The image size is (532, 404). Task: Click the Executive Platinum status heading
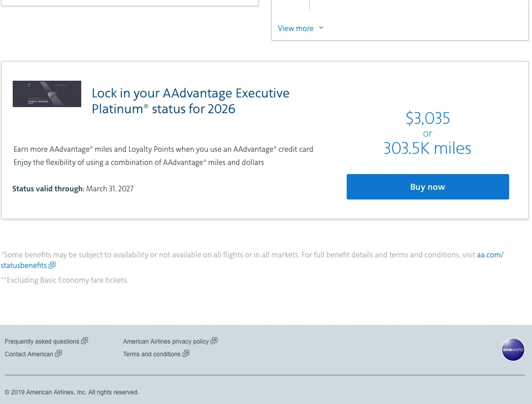(x=190, y=100)
